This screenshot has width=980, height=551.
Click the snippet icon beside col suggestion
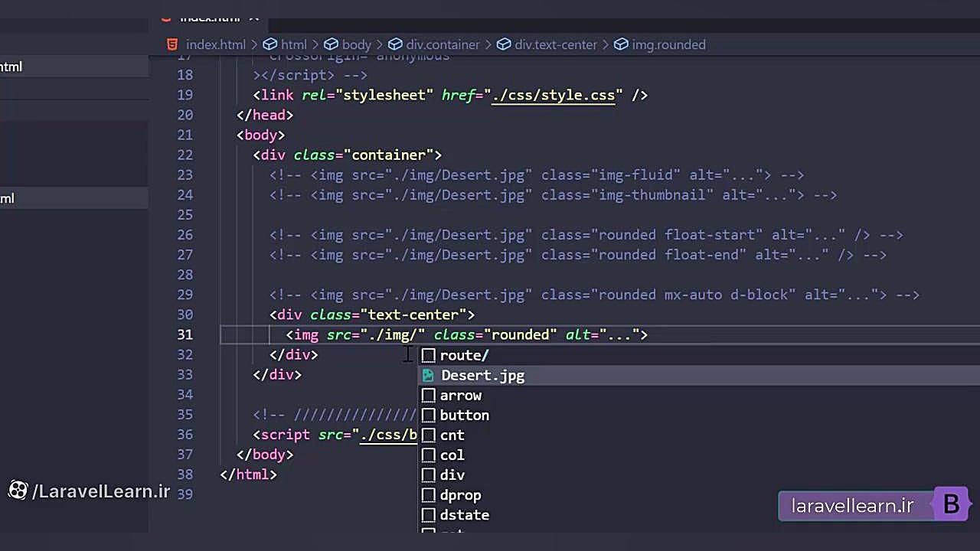(x=428, y=455)
